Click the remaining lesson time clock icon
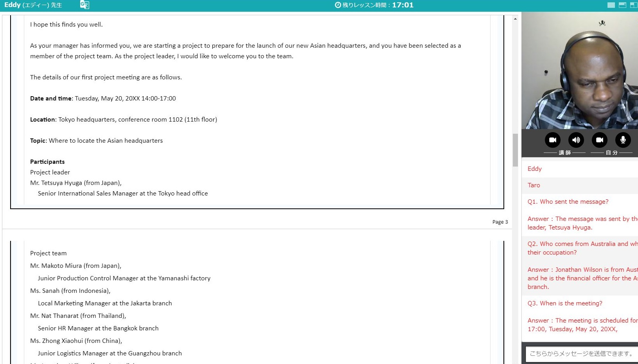Image resolution: width=638 pixels, height=364 pixels. click(x=338, y=5)
